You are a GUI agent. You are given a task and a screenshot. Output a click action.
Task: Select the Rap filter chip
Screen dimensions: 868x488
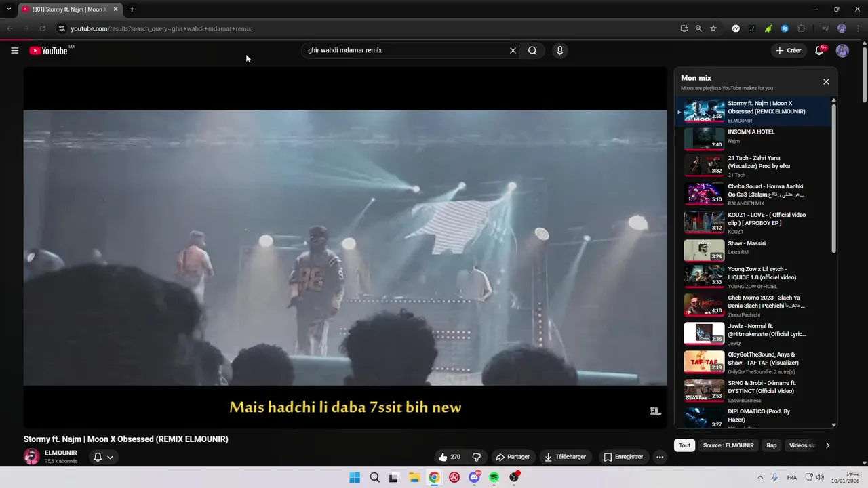(772, 445)
